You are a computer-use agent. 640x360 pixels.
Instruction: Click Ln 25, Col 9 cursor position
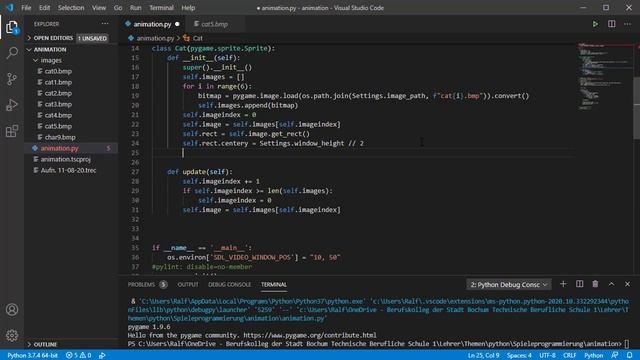483,355
